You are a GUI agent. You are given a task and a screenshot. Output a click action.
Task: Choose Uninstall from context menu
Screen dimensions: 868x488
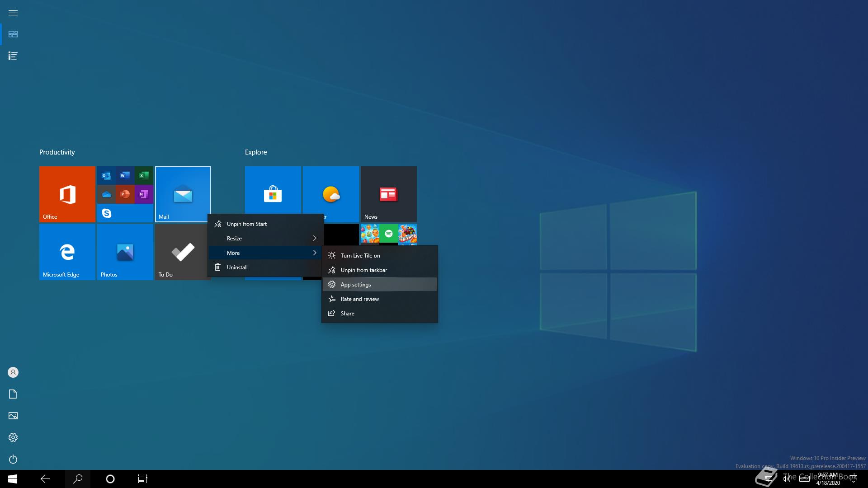point(266,267)
